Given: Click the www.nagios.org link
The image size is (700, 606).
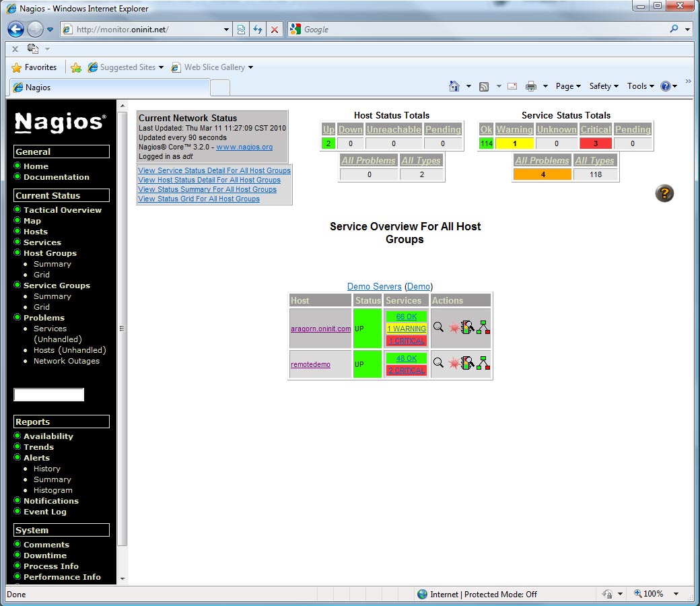Looking at the screenshot, I should 244,147.
